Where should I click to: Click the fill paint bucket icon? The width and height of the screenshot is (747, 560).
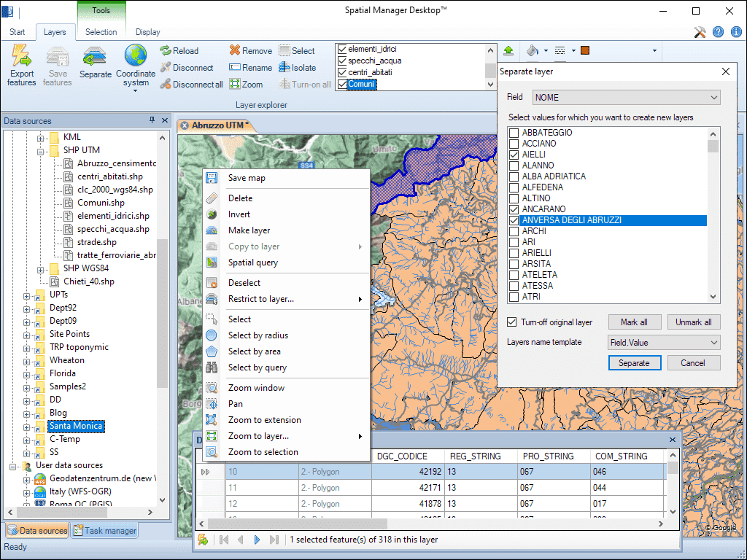(533, 50)
